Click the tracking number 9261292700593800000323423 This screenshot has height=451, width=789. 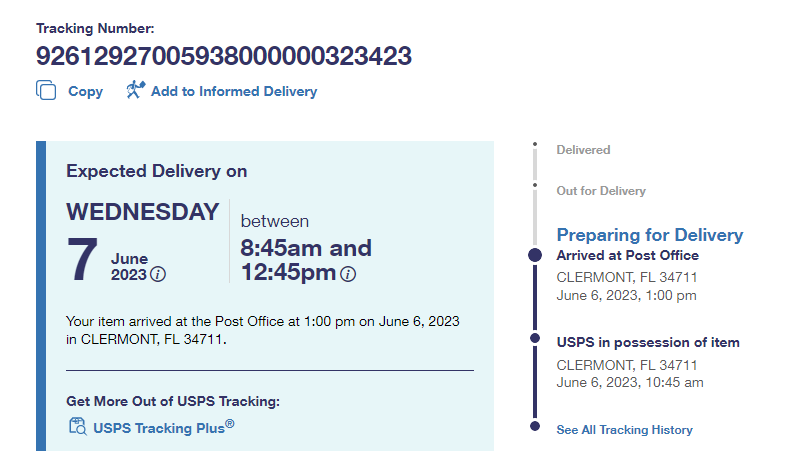click(224, 56)
